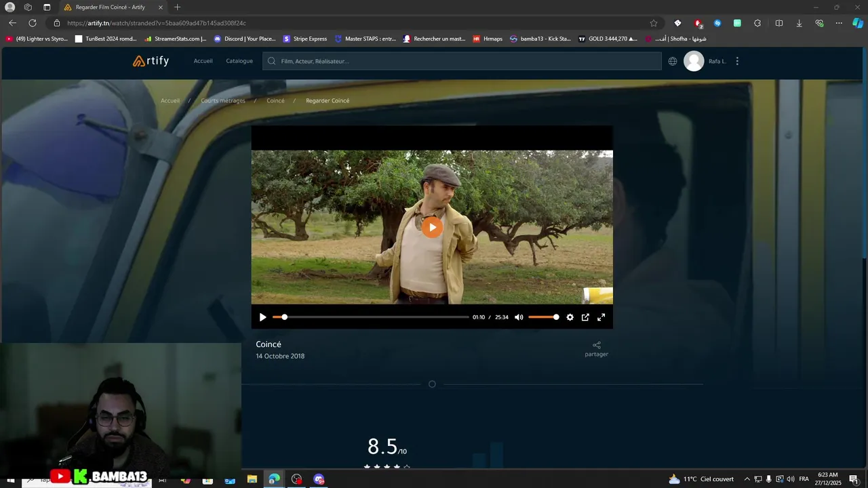The width and height of the screenshot is (868, 488).
Task: Open the language globe selector
Action: coord(673,61)
